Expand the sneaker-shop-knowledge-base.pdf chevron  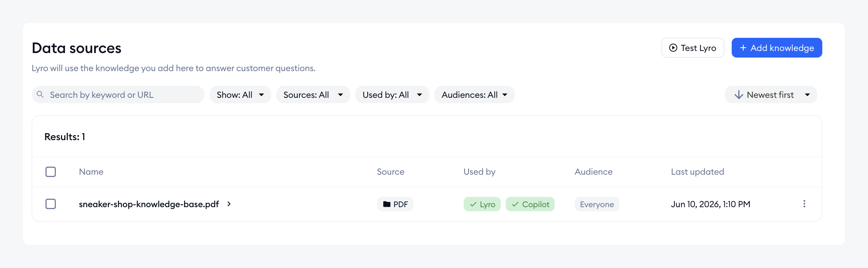[x=229, y=204]
